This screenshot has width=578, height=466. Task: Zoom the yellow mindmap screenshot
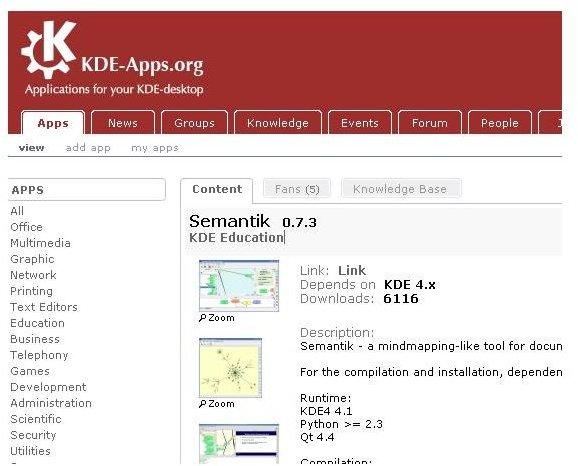pos(217,404)
